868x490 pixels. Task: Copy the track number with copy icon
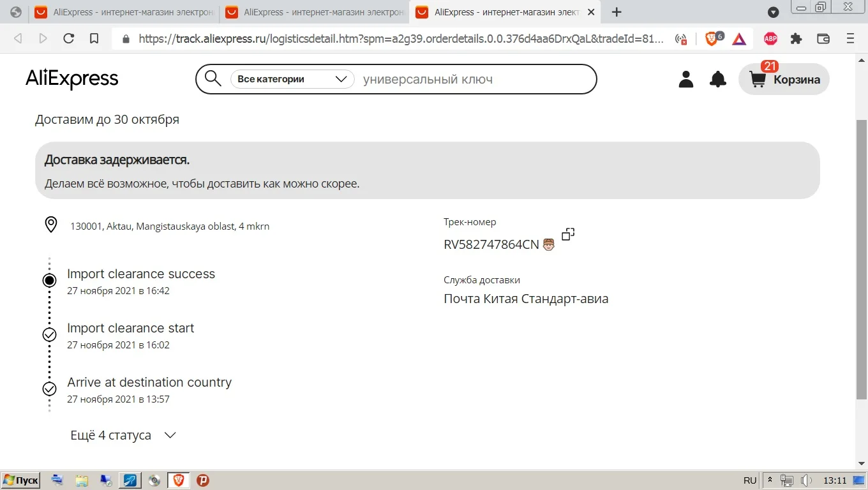(x=568, y=234)
